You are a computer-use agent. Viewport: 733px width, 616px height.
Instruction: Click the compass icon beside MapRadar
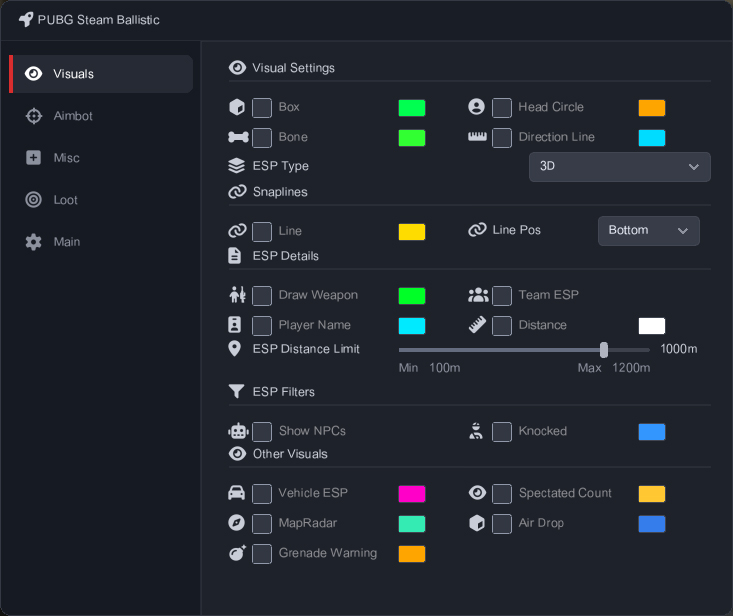[237, 523]
